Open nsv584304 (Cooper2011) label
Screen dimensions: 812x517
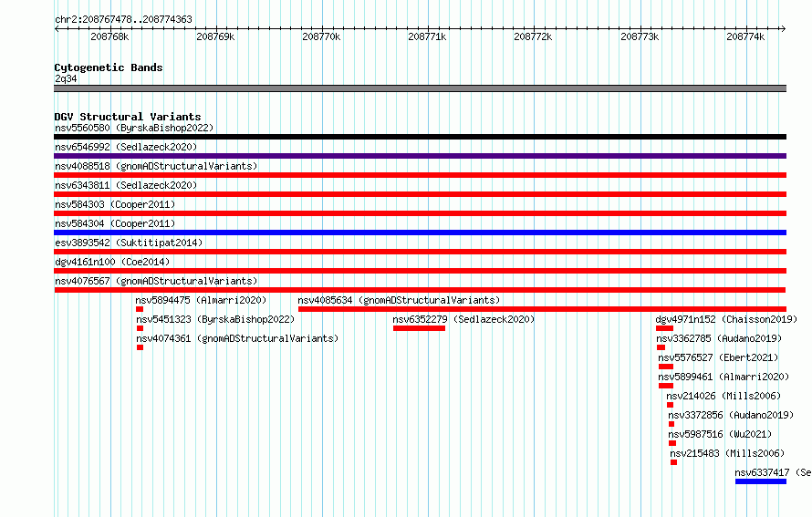115,223
